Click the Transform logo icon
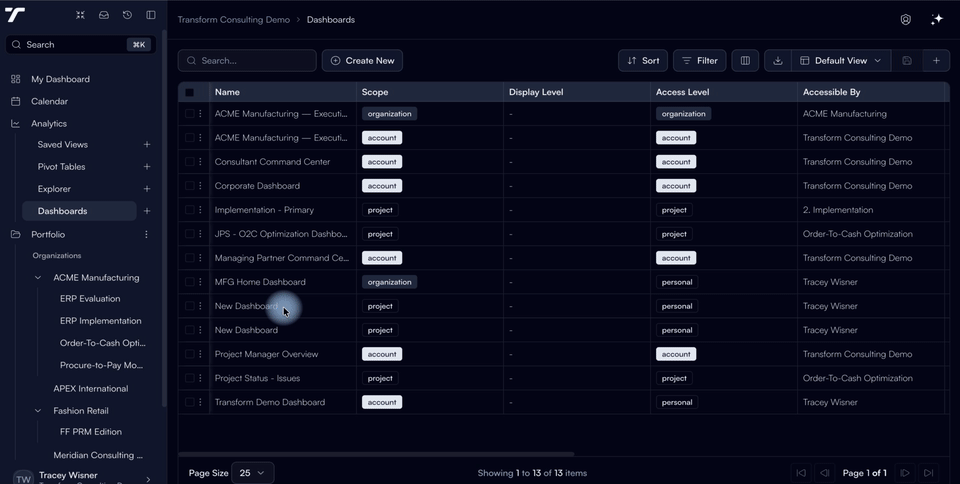The height and width of the screenshot is (484, 960). click(15, 15)
